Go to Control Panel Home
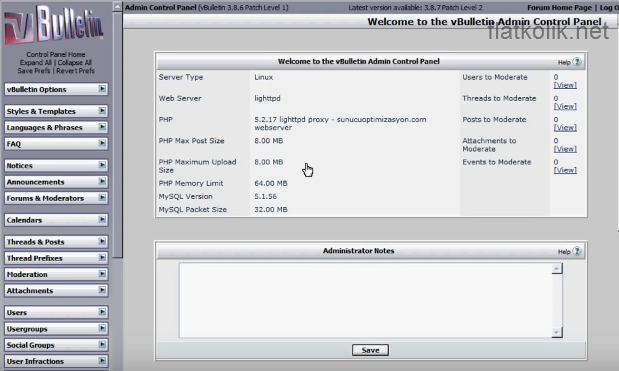 pyautogui.click(x=56, y=54)
